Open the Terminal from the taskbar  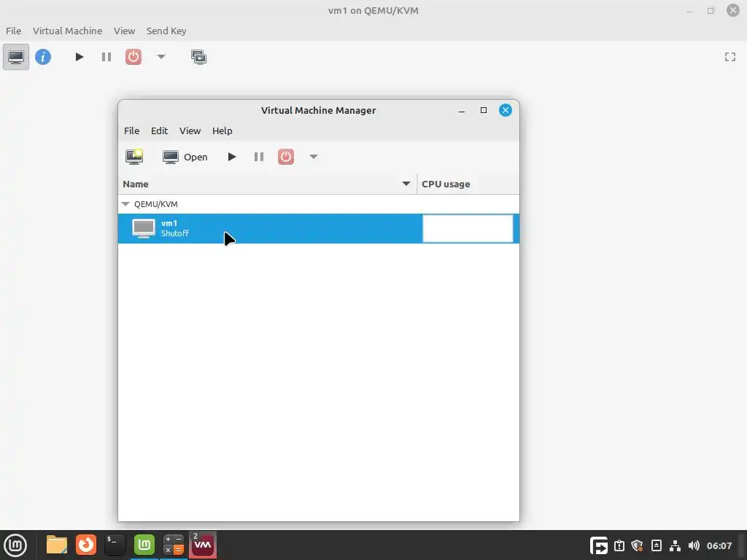tap(115, 545)
